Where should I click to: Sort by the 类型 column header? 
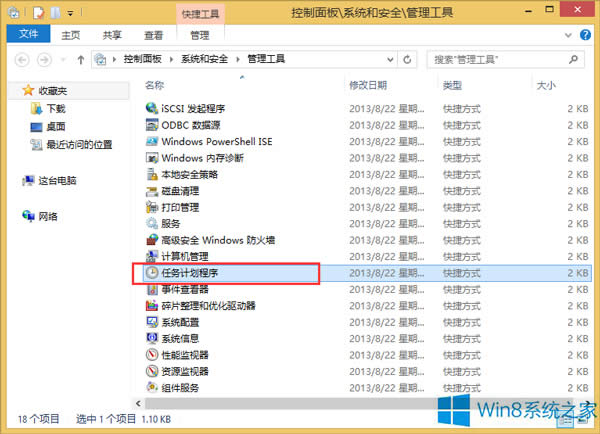tap(452, 85)
